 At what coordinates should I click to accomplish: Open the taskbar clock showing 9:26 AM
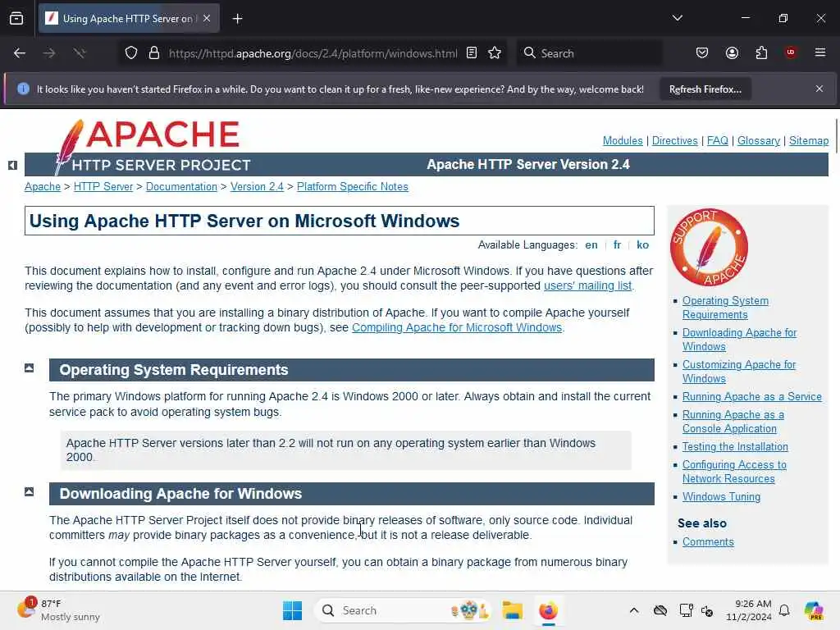click(748, 610)
